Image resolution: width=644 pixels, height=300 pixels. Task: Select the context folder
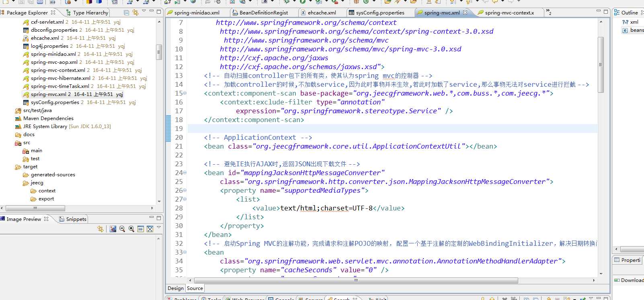[x=47, y=191]
